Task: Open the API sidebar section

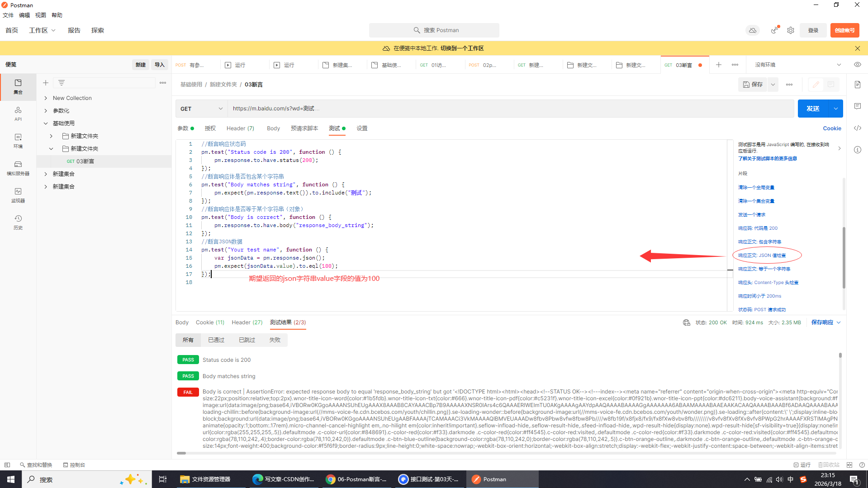Action: 18,114
